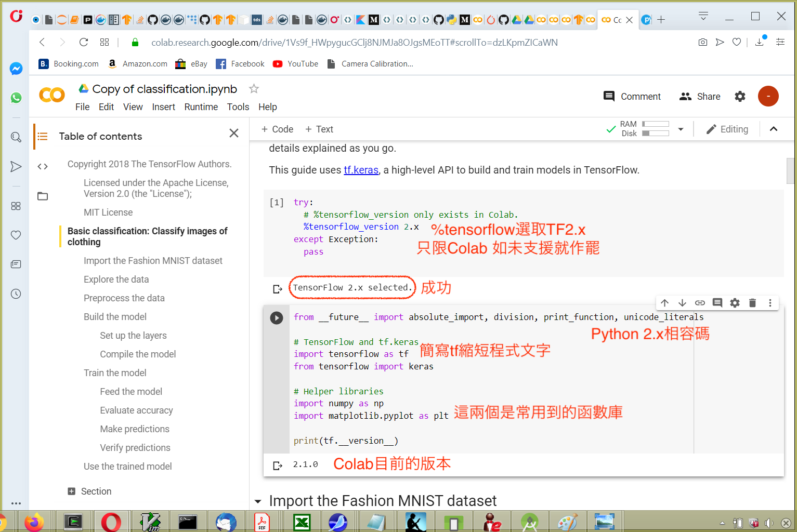This screenshot has width=797, height=532.
Task: Clear output icon beside TensorFlow 2.x selected
Action: (278, 288)
